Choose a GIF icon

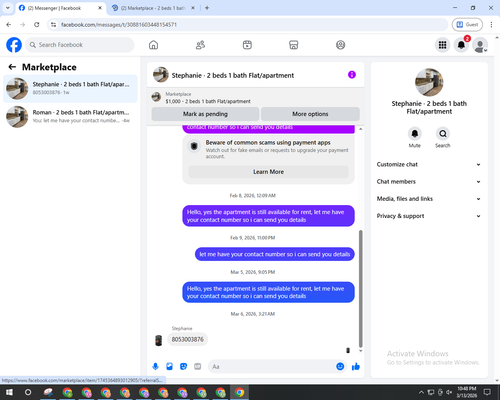click(x=198, y=367)
